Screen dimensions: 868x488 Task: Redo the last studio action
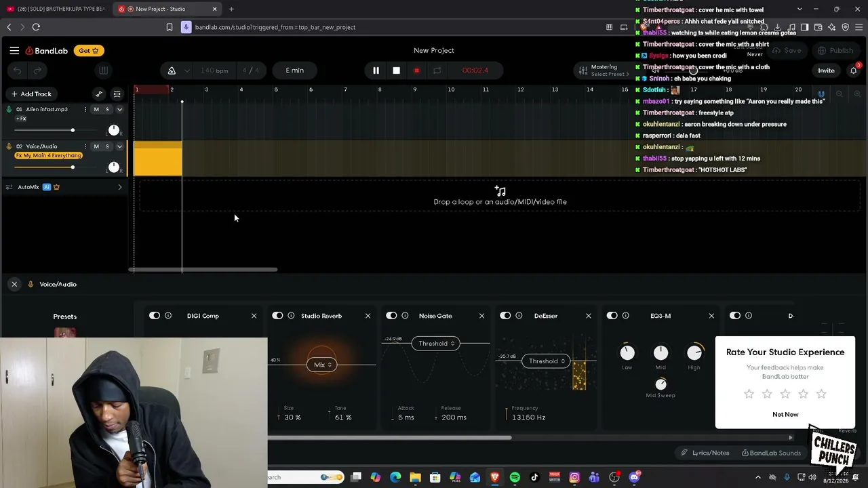[x=38, y=70]
